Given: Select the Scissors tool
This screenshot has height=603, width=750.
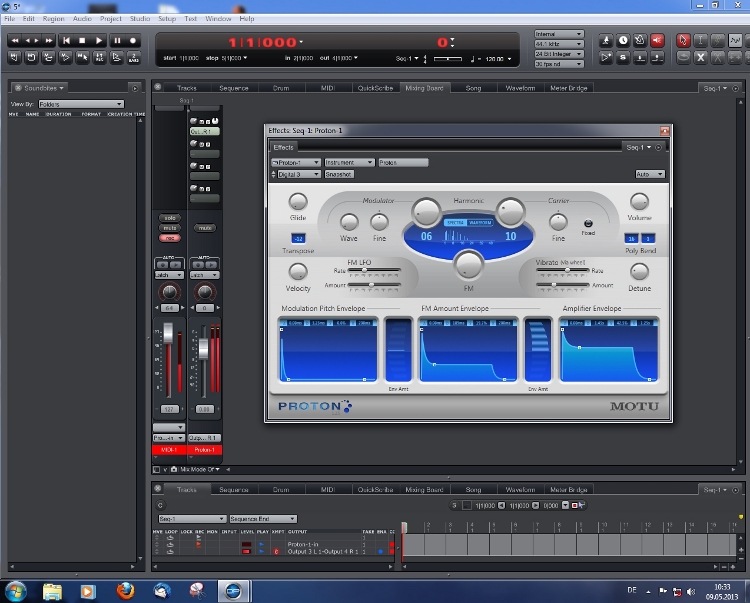Looking at the screenshot, I should (717, 58).
